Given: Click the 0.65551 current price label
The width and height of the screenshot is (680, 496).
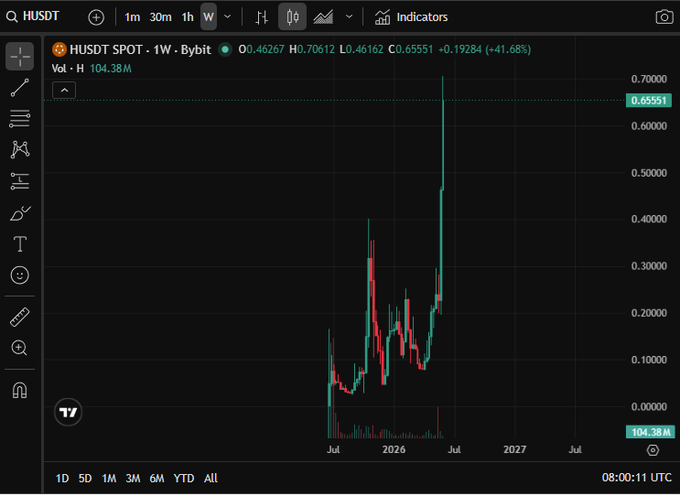Looking at the screenshot, I should pyautogui.click(x=649, y=101).
